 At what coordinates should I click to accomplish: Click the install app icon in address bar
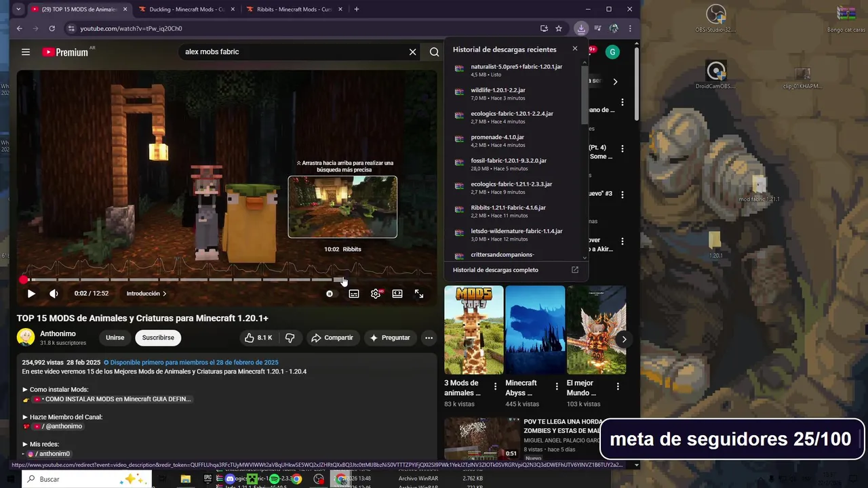click(x=544, y=28)
